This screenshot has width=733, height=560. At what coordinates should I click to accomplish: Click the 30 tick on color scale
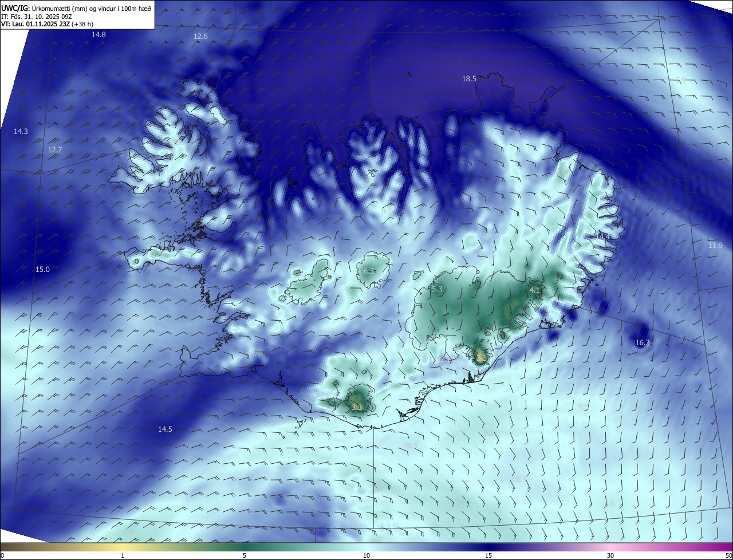click(610, 556)
